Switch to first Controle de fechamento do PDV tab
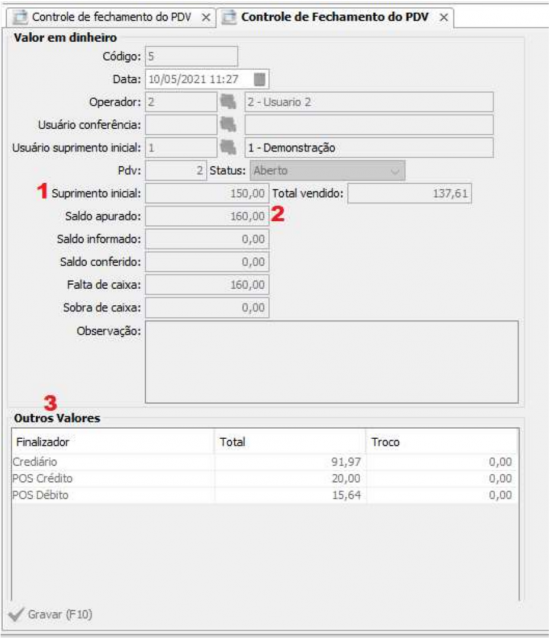The height and width of the screenshot is (638, 550). [111, 17]
